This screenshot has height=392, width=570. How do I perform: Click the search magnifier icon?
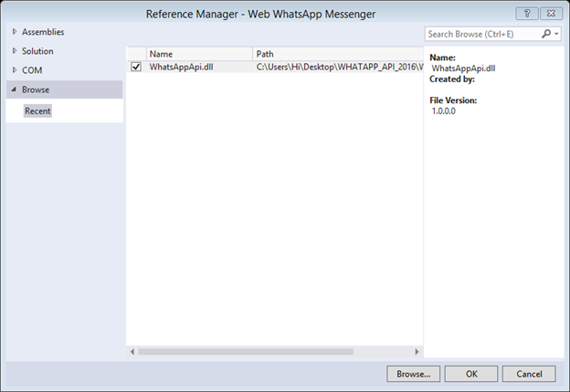[546, 34]
